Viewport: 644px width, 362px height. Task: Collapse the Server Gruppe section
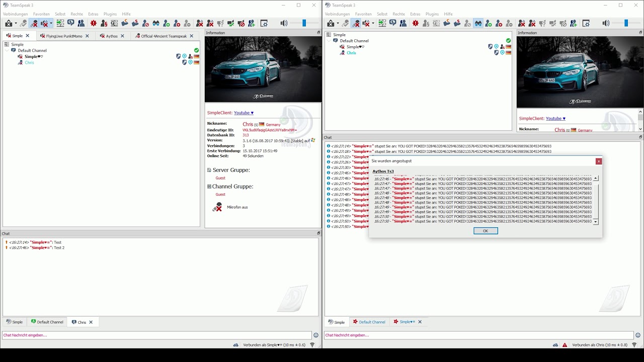(x=209, y=170)
